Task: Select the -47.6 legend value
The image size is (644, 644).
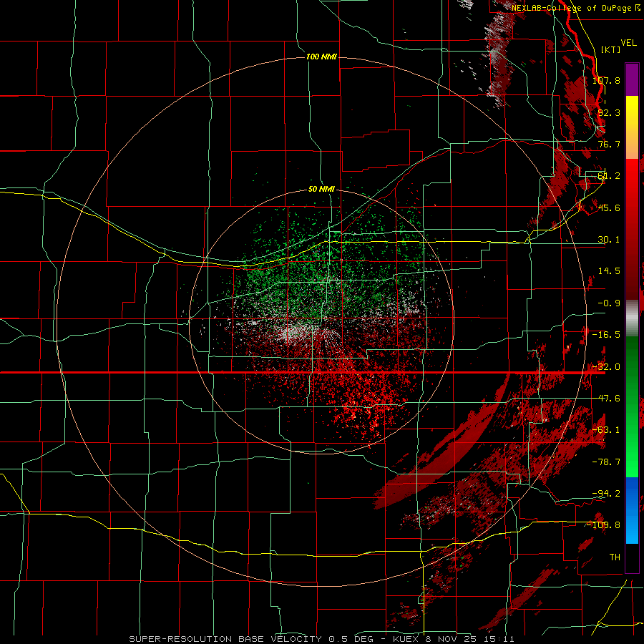Action: click(606, 399)
